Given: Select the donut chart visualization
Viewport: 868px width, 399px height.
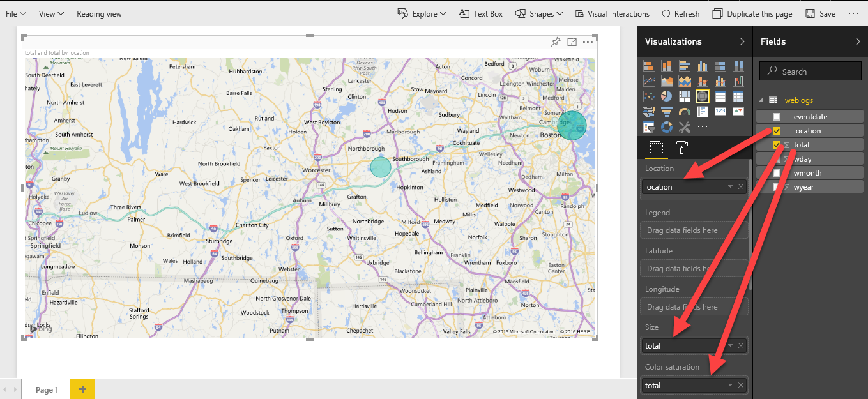Looking at the screenshot, I should [666, 126].
